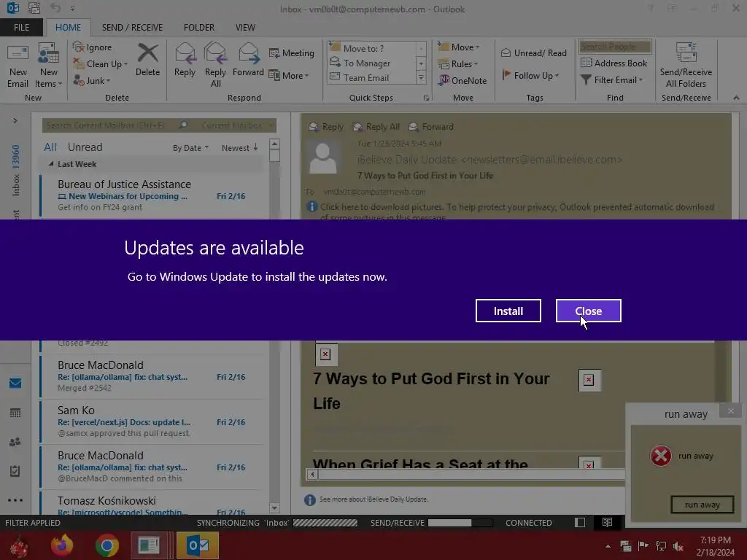Collapse the ribbon using the caret

[x=737, y=98]
